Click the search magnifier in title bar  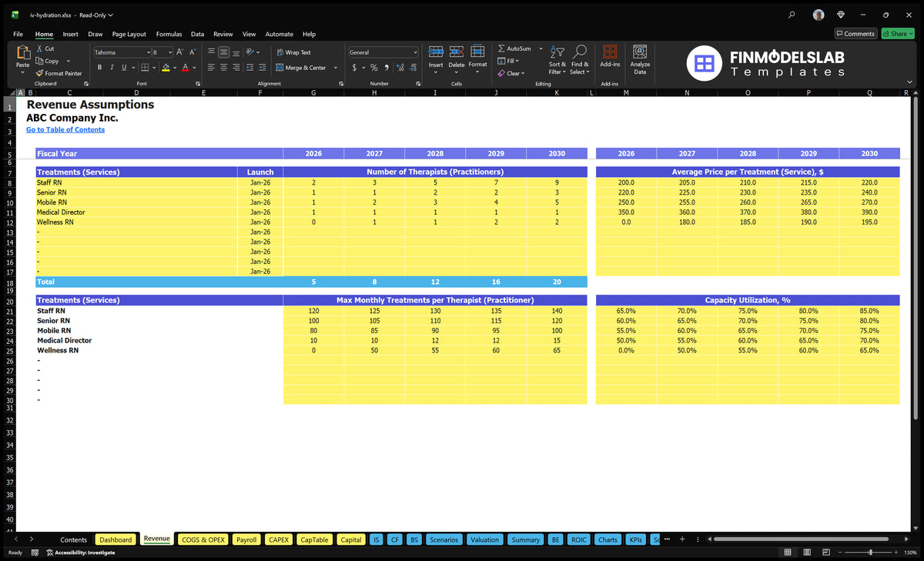pos(792,15)
